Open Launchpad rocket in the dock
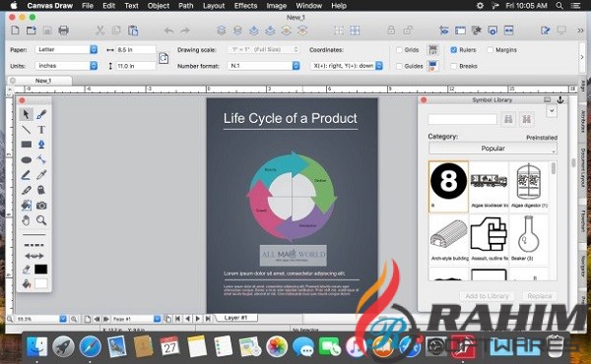The width and height of the screenshot is (591, 364). tap(63, 346)
